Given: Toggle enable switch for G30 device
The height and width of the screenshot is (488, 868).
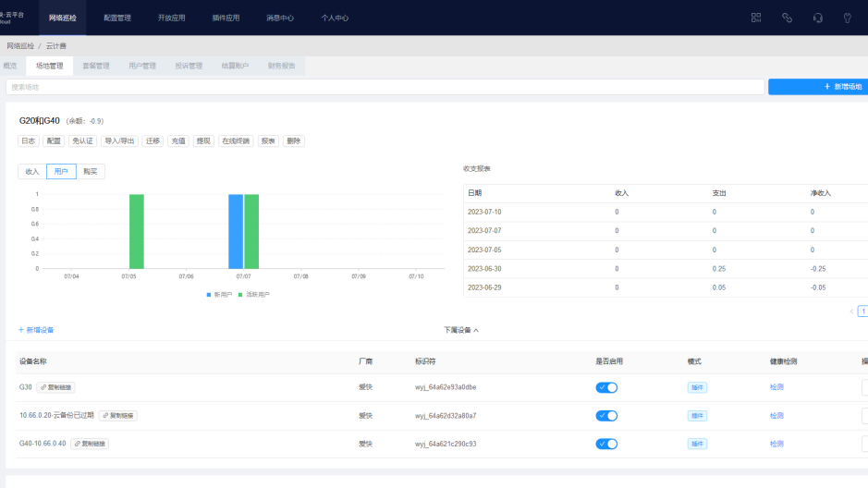Looking at the screenshot, I should pos(606,387).
